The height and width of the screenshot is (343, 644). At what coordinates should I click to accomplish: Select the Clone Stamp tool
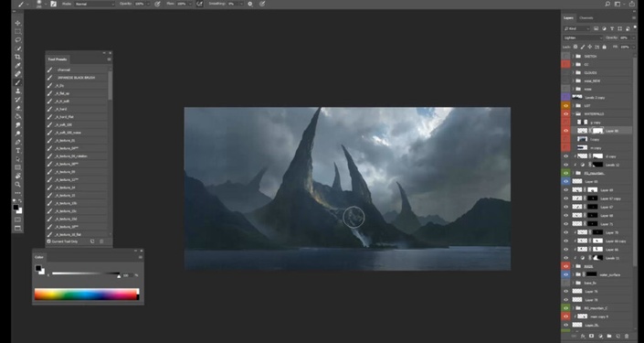[x=17, y=91]
